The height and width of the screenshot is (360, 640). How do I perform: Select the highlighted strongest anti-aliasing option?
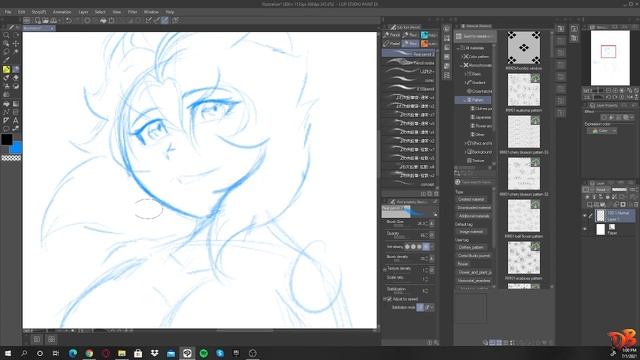[x=426, y=247]
